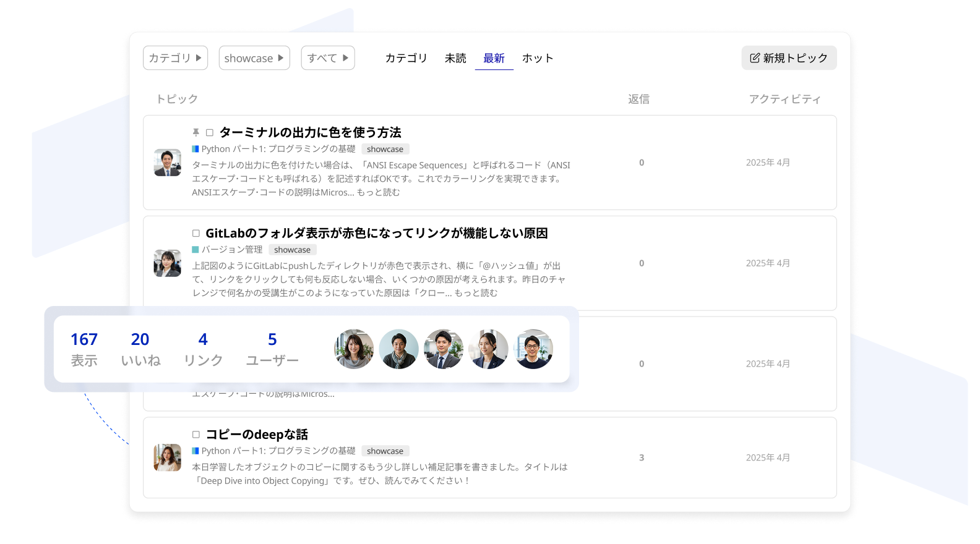Open the カテゴリ dropdown filter
This screenshot has height=544, width=980.
[175, 58]
